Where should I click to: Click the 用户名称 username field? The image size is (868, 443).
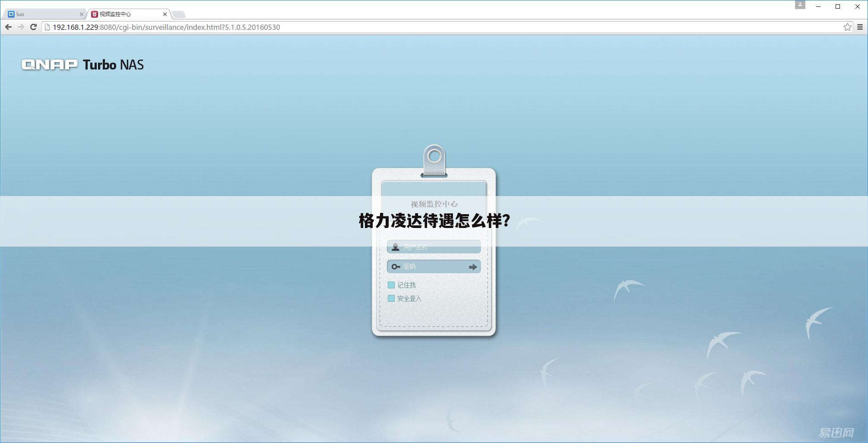tap(434, 247)
